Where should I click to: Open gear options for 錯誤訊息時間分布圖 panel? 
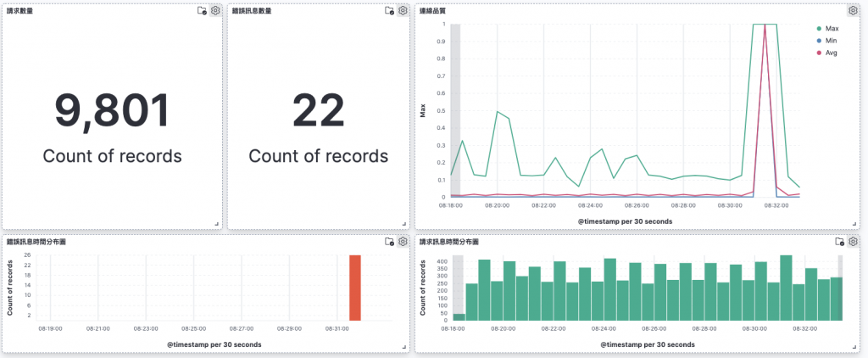(403, 242)
